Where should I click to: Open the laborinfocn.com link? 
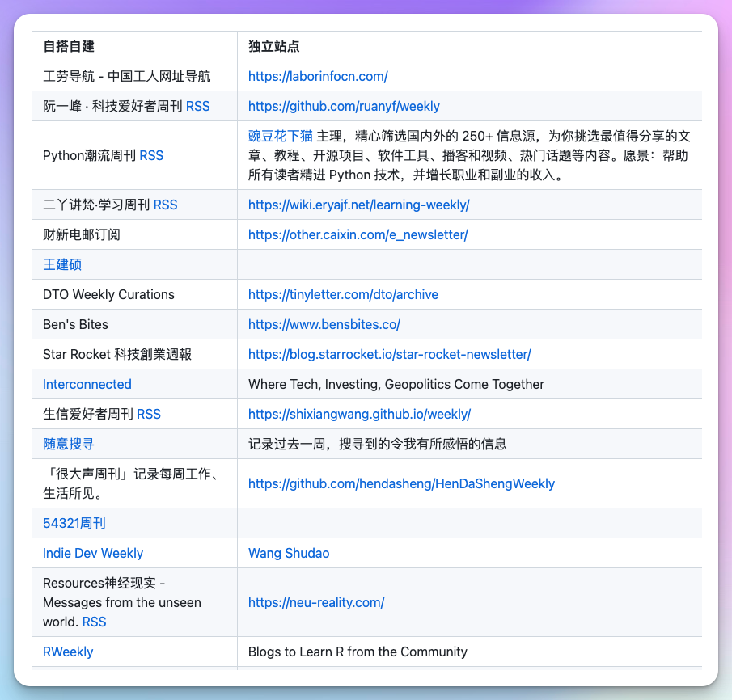pos(318,77)
